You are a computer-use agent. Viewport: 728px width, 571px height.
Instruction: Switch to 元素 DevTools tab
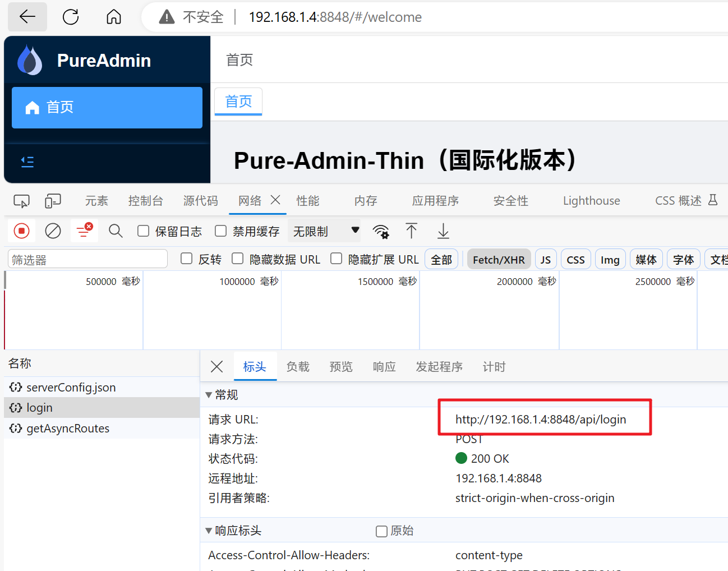pyautogui.click(x=96, y=201)
